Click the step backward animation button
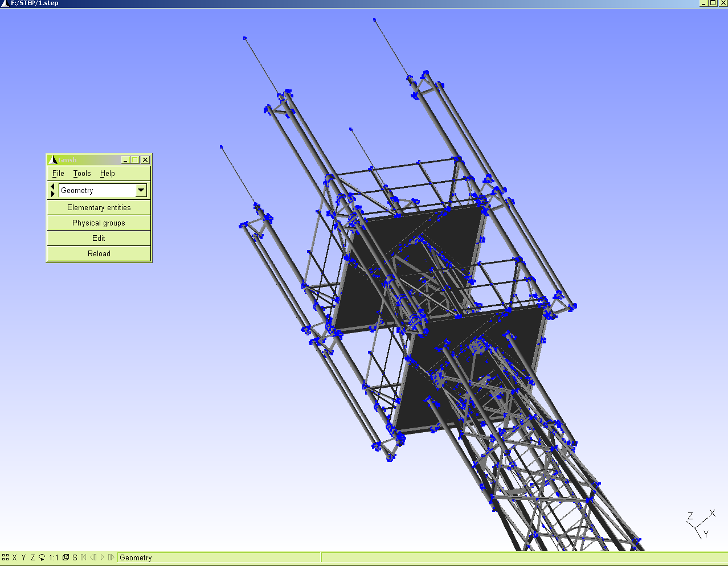The image size is (728, 566). pyautogui.click(x=93, y=557)
